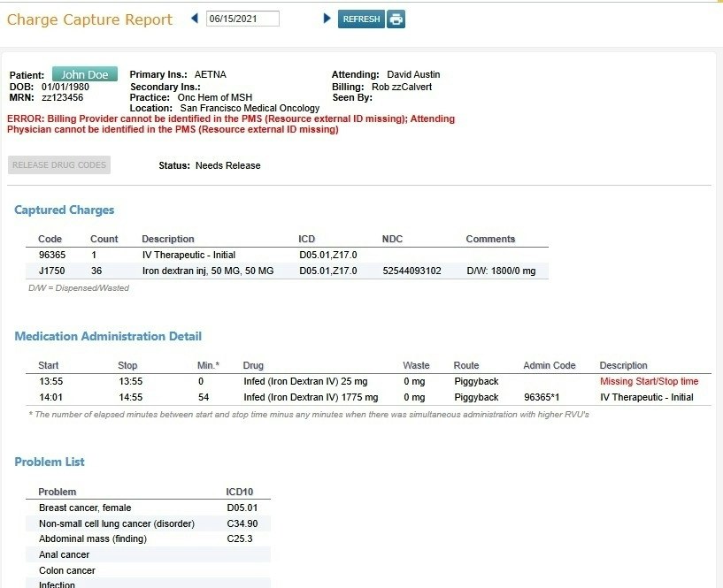723x588 pixels.
Task: Click the Code column header
Action: (50, 239)
